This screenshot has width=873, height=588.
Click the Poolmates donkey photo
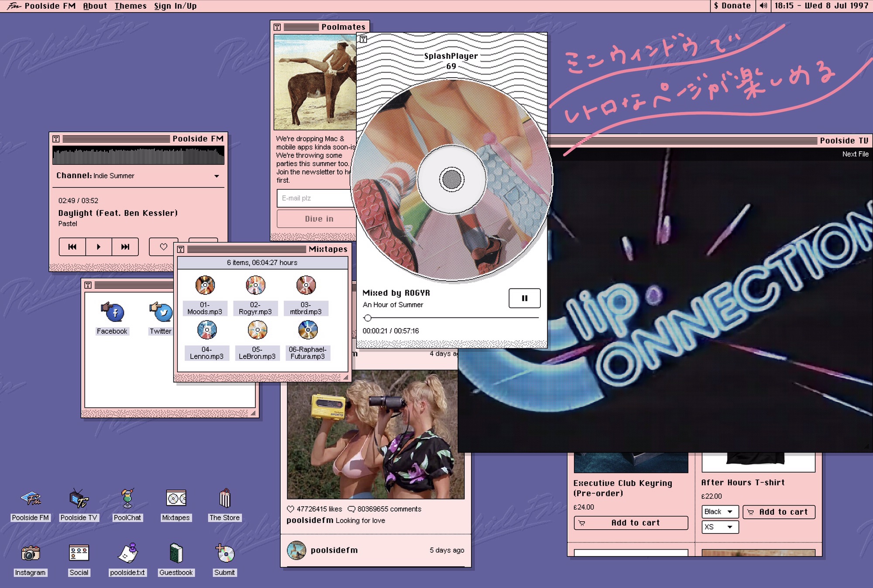tap(315, 82)
